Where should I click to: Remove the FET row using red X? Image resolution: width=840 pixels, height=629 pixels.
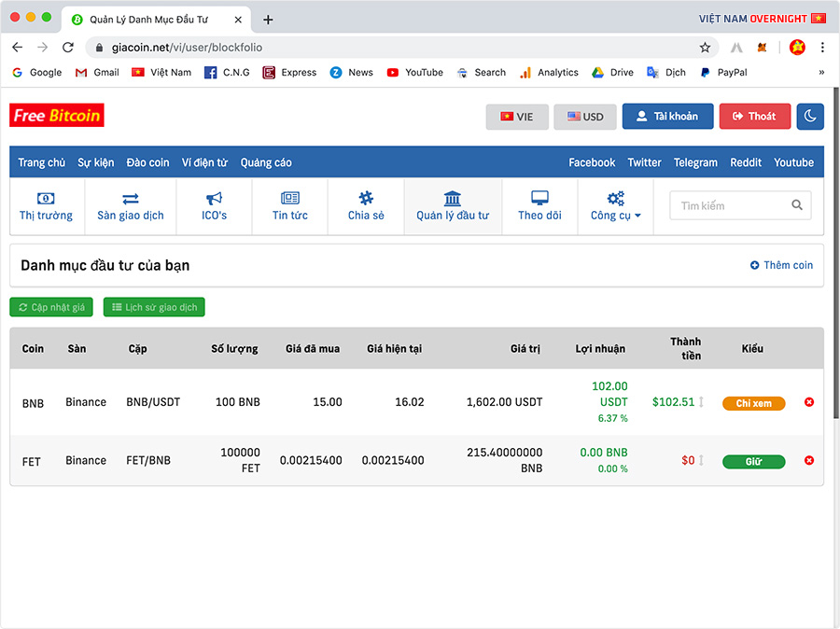809,460
